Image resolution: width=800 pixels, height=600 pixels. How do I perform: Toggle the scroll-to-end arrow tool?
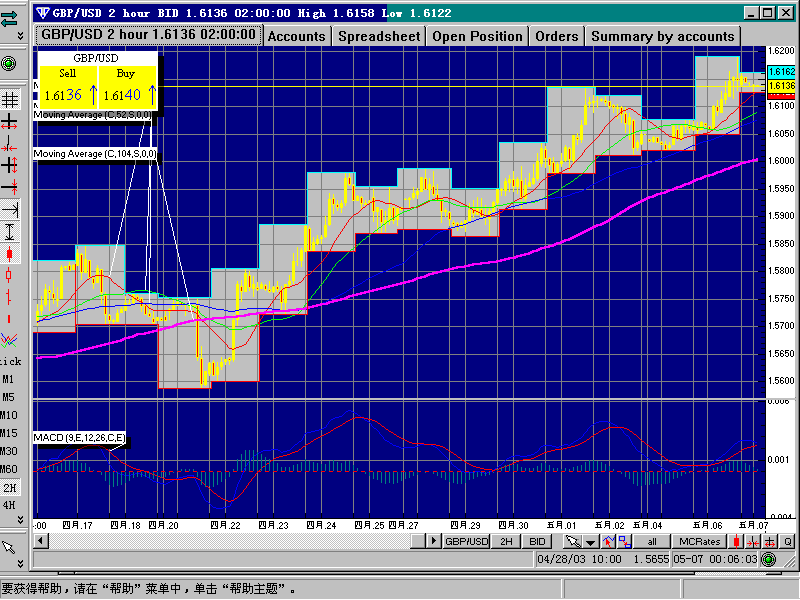(10, 209)
